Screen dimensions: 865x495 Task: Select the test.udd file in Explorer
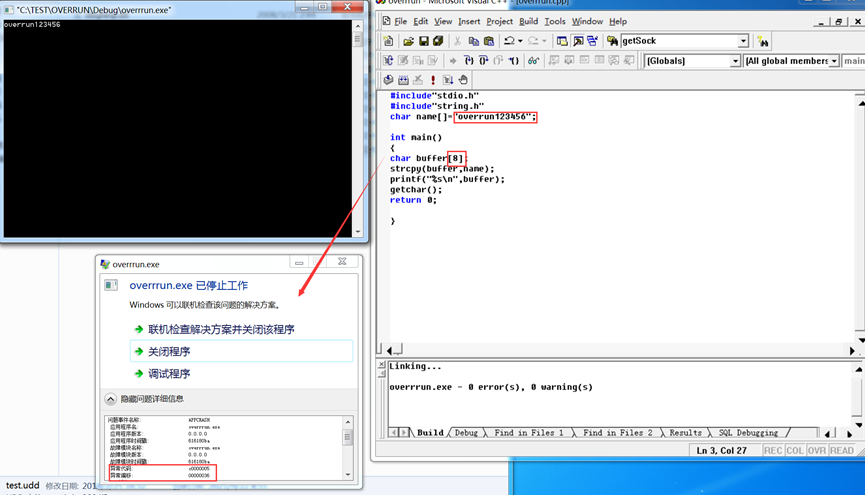pos(23,485)
